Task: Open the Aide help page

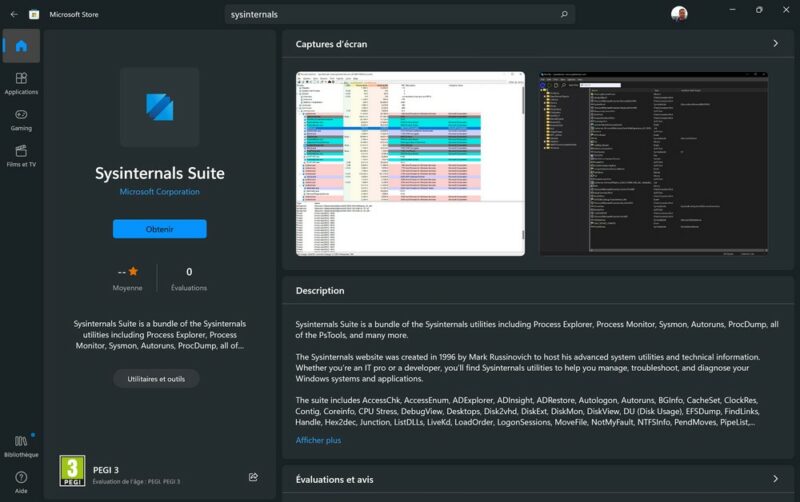Action: tap(21, 482)
